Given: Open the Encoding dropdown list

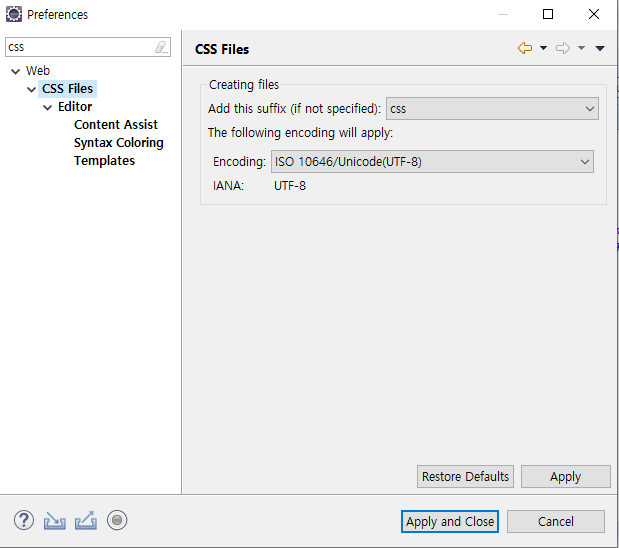Looking at the screenshot, I should point(432,161).
